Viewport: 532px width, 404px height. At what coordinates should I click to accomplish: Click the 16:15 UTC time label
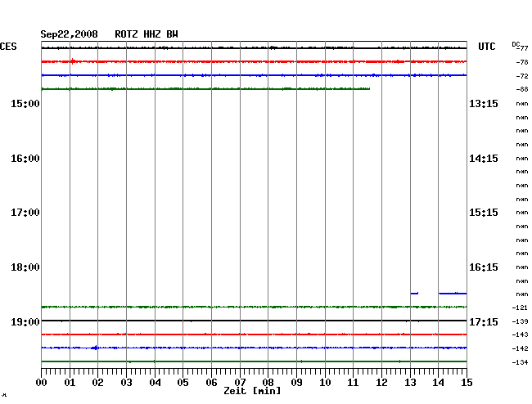pos(484,267)
